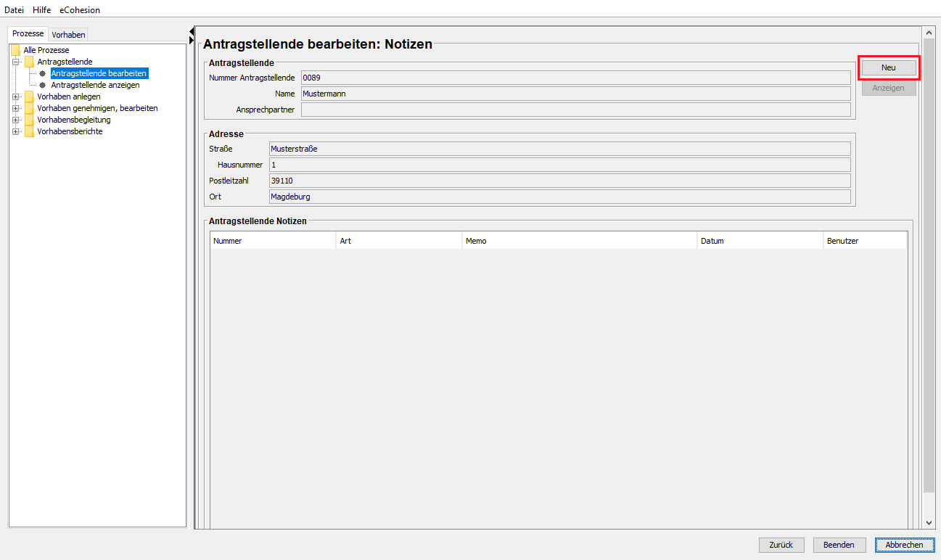Viewport: 941px width, 560px height.
Task: Click the Beenden button
Action: (839, 545)
